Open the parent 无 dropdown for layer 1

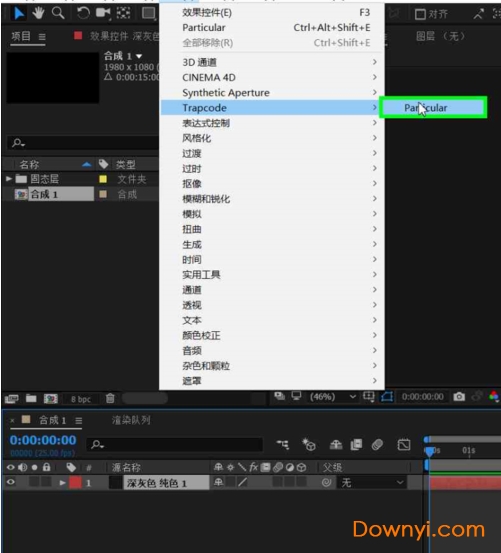371,482
